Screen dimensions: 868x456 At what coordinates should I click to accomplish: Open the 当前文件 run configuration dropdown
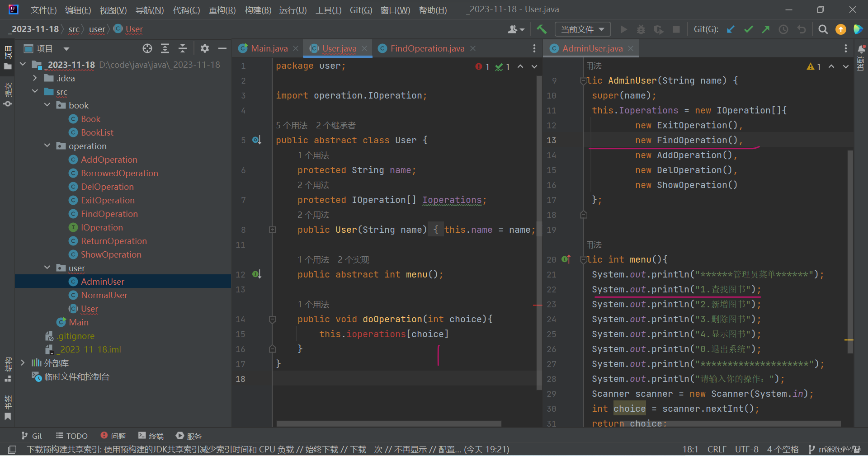pyautogui.click(x=583, y=29)
